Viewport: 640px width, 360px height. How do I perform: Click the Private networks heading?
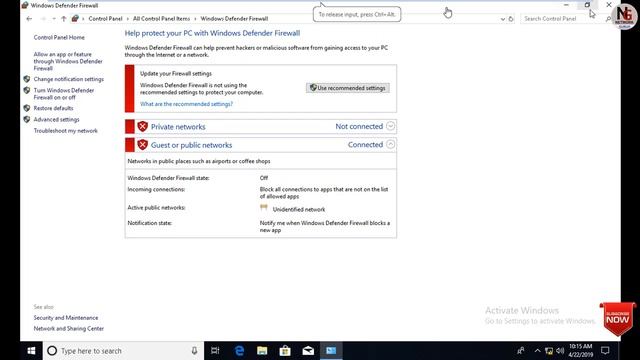178,127
